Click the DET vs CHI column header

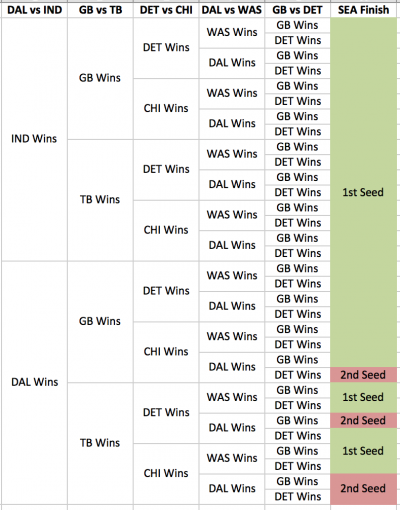click(x=166, y=10)
